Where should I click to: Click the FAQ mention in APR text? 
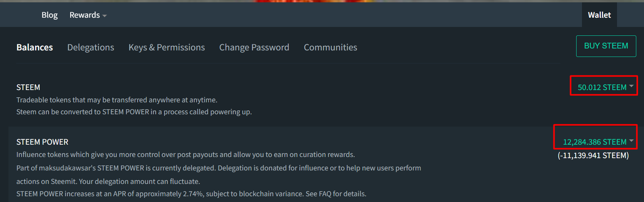[x=325, y=194]
